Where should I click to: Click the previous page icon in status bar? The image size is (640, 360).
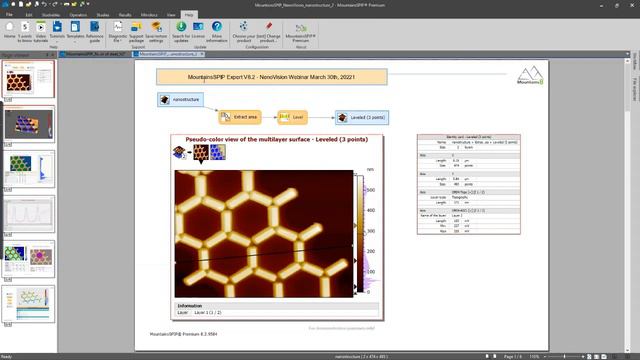(x=487, y=356)
